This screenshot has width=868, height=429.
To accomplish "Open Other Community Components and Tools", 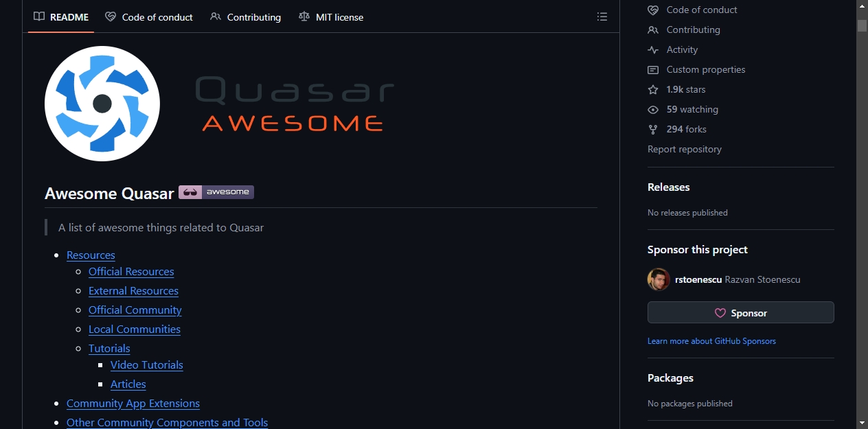I will (x=167, y=423).
